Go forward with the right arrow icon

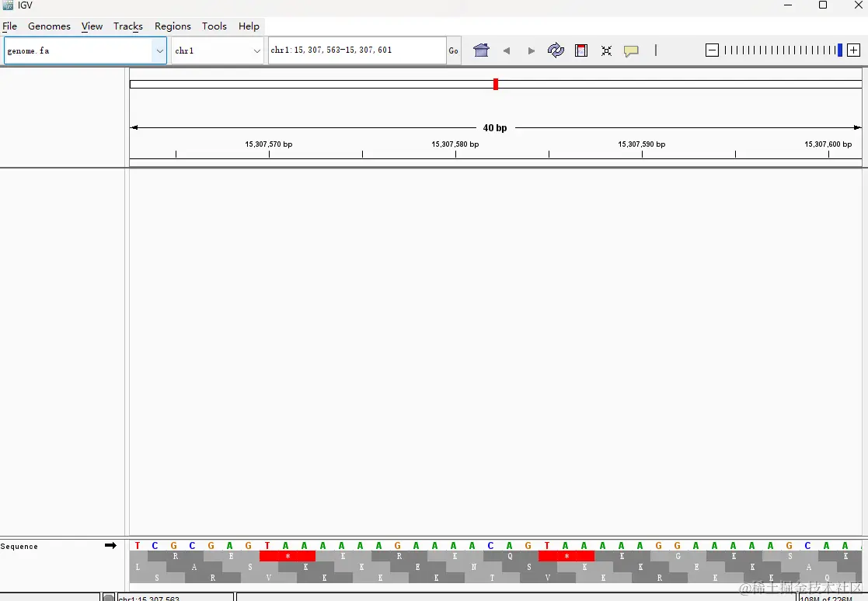(532, 51)
